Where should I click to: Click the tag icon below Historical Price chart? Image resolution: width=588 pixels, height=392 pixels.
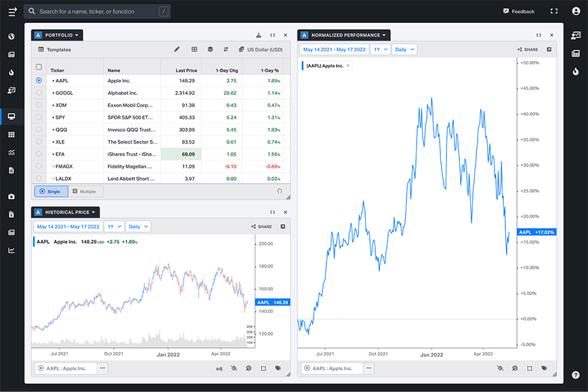pyautogui.click(x=278, y=368)
